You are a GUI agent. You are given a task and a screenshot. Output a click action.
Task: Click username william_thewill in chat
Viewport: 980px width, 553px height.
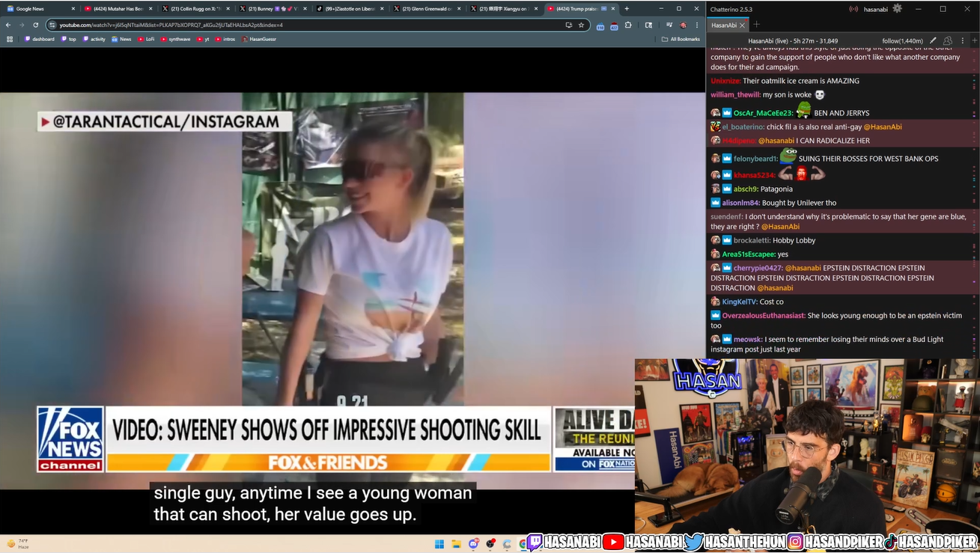tap(735, 95)
